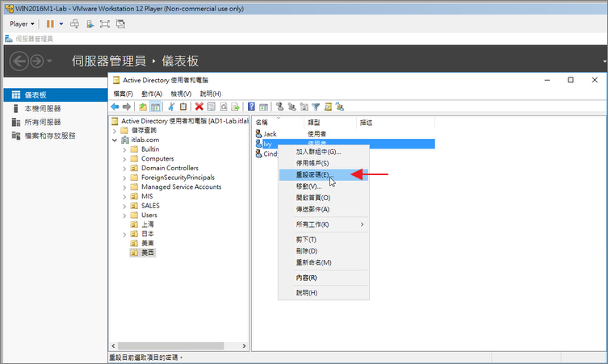
Task: Open the 說明(H) menu in the menu bar
Action: (211, 94)
